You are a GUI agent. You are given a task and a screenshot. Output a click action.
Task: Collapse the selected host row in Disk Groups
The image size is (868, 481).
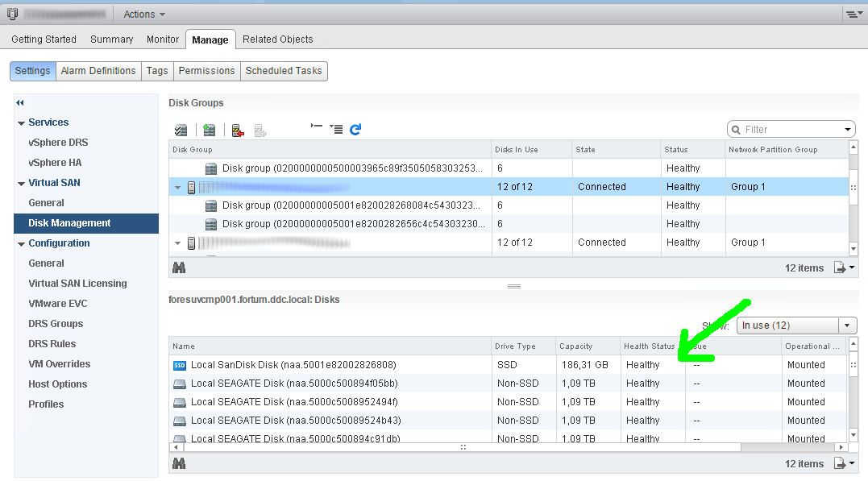[x=177, y=188]
